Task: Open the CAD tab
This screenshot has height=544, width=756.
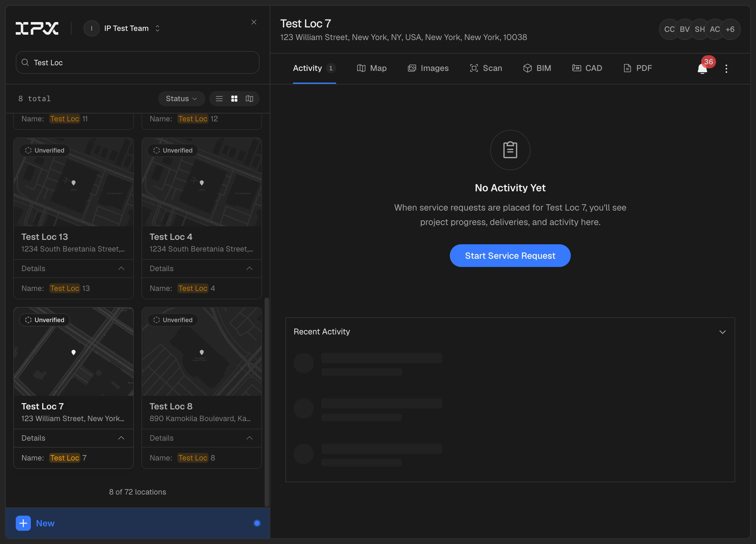Action: (587, 68)
